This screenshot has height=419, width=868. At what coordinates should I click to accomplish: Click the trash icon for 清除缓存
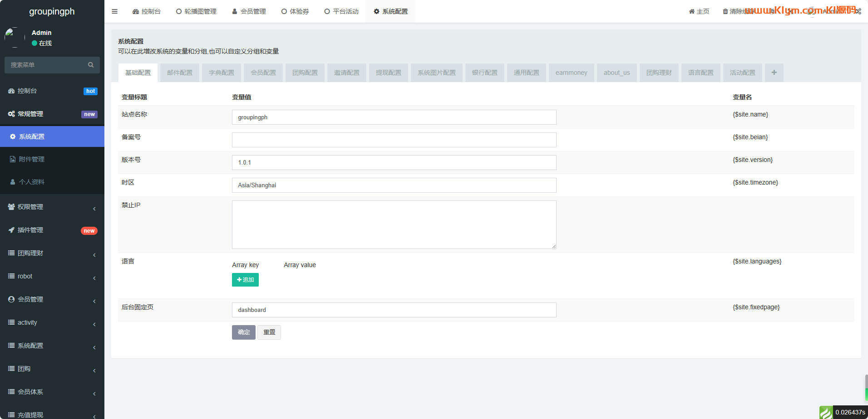pyautogui.click(x=725, y=11)
